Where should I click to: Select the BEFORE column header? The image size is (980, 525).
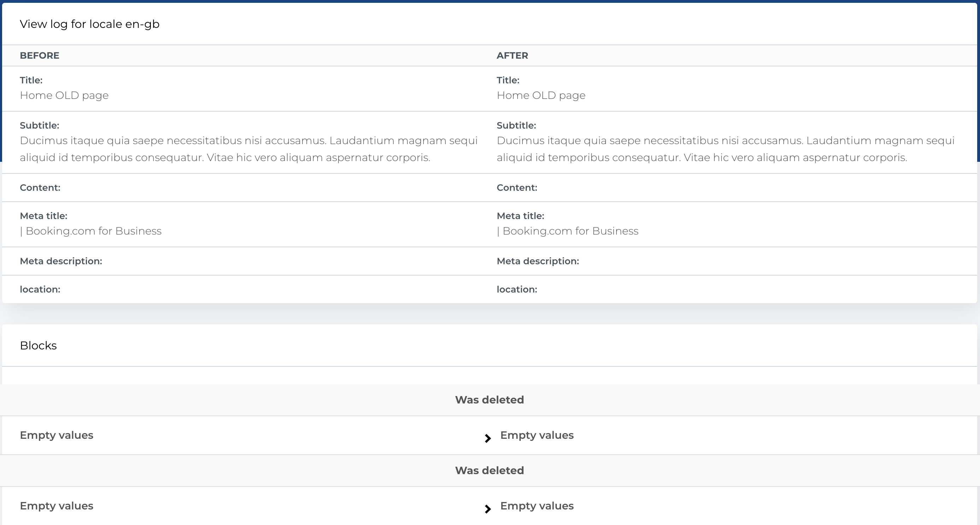click(40, 55)
